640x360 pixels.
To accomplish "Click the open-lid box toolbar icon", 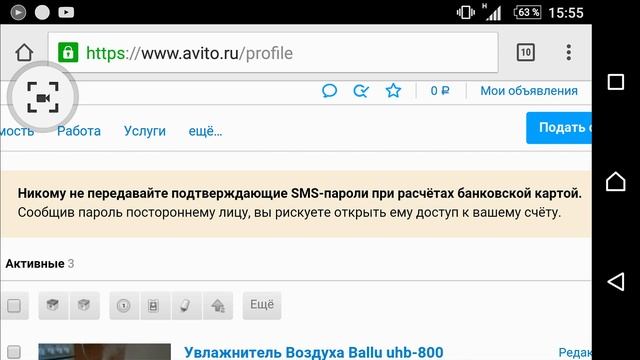I will tap(53, 305).
